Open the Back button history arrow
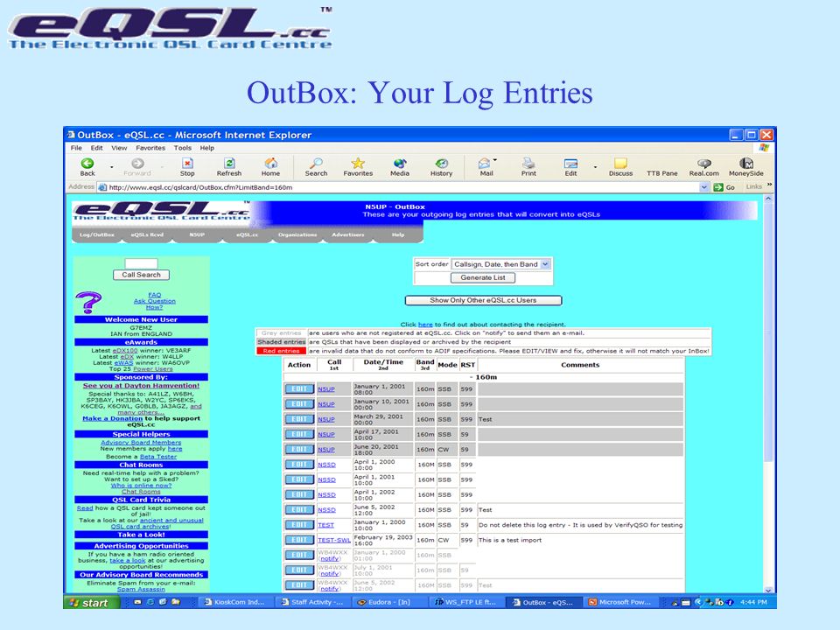 click(112, 167)
